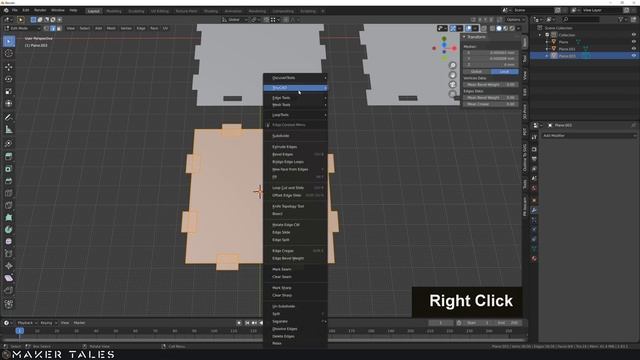The width and height of the screenshot is (640, 360).
Task: Switch to solid viewport shading
Action: coord(499,29)
